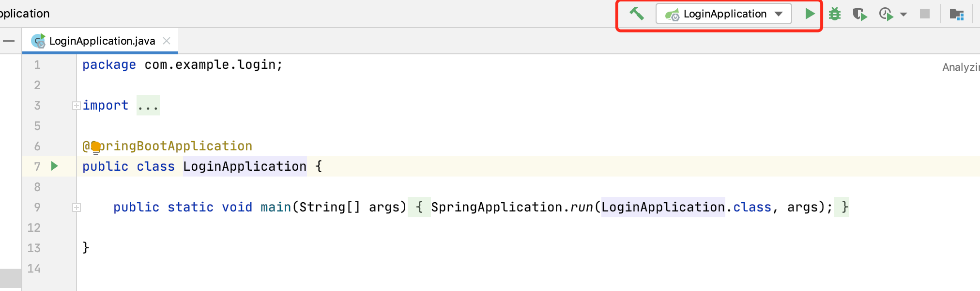Switch to the LoginApplication.java tab
This screenshot has height=291, width=980.
point(100,41)
